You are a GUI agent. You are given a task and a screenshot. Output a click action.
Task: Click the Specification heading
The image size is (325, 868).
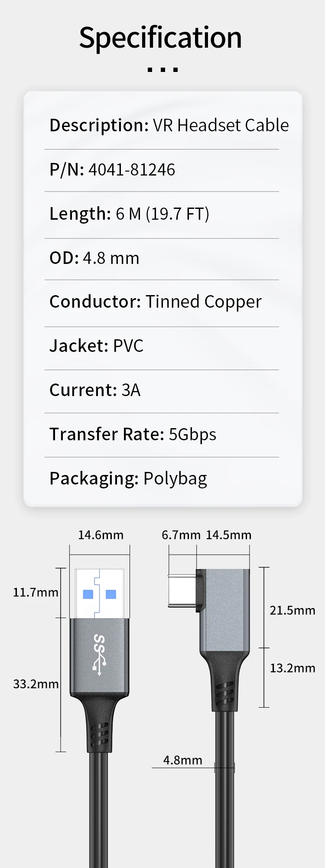pyautogui.click(x=160, y=38)
